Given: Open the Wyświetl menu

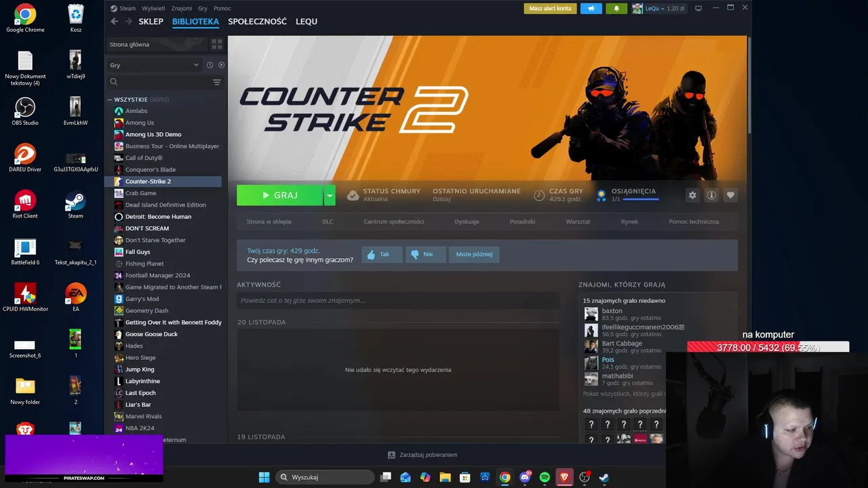Looking at the screenshot, I should [154, 8].
